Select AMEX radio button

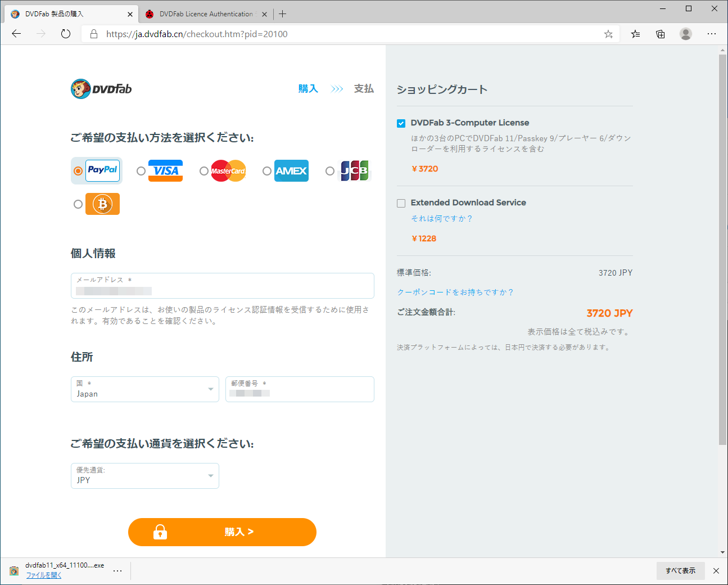tap(267, 171)
